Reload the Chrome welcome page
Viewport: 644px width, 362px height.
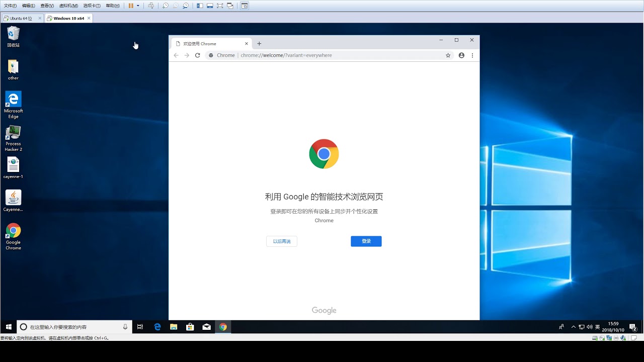(x=198, y=55)
